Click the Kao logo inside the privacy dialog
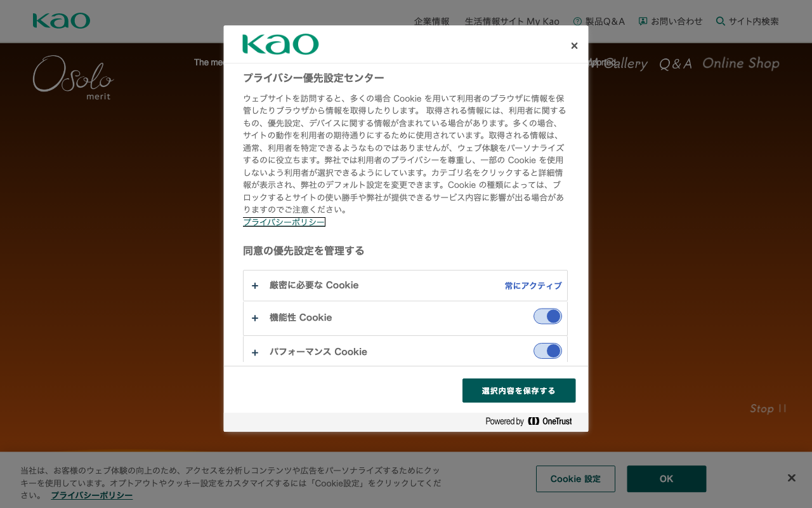The width and height of the screenshot is (812, 508). tap(280, 45)
